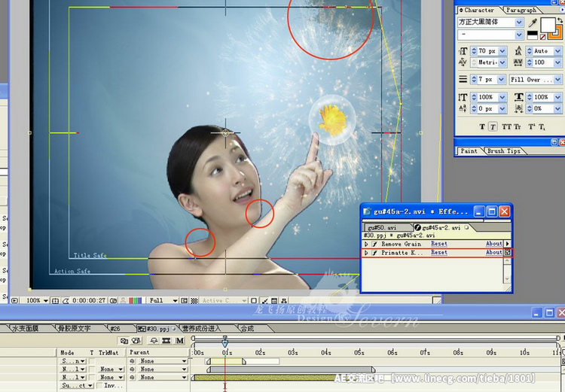Open the Full resolution dropdown
565x392 pixels.
coord(175,300)
